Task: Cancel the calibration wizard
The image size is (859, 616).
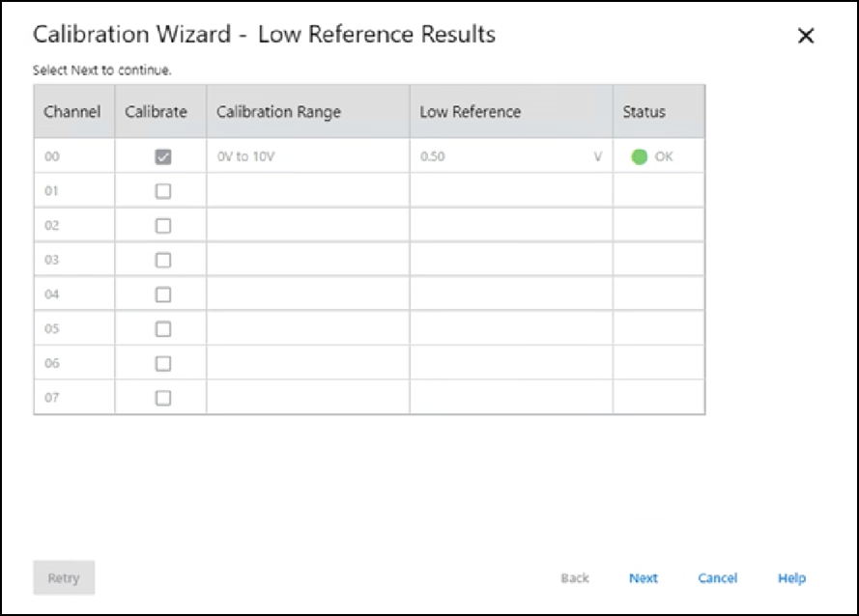Action: click(x=718, y=578)
